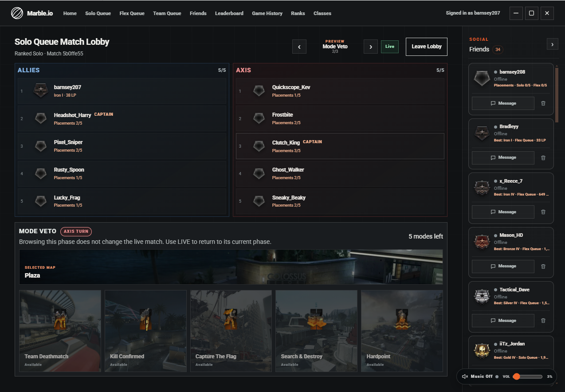Toggle the Live phase indicator
This screenshot has height=392, width=565.
[390, 47]
